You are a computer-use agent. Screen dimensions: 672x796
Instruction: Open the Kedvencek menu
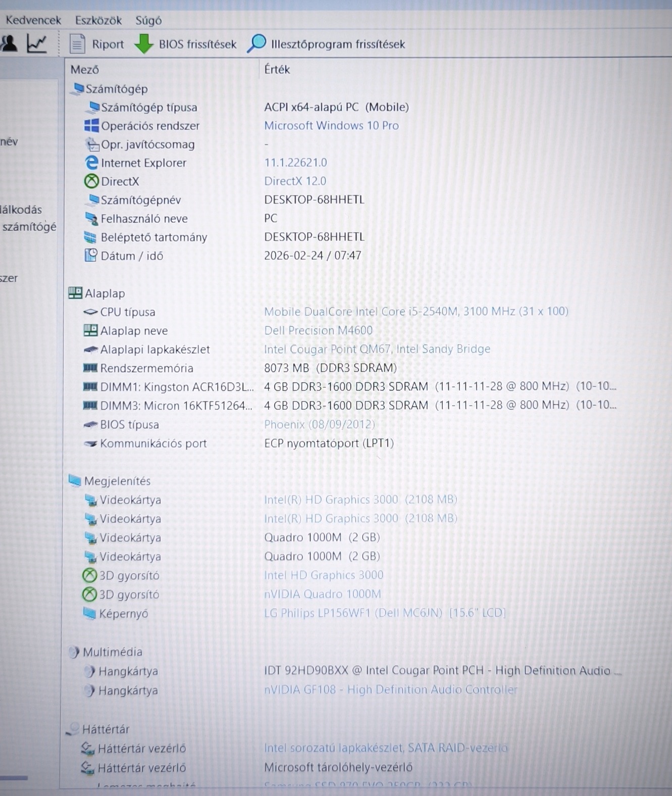[33, 20]
